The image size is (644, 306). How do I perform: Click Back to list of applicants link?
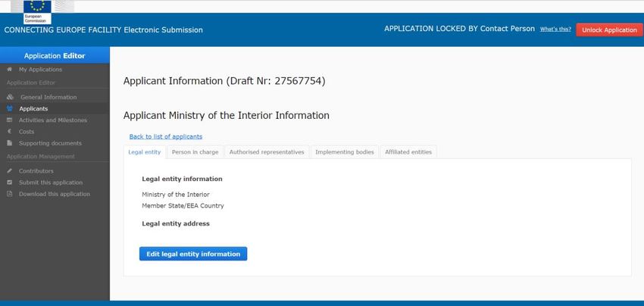(165, 136)
